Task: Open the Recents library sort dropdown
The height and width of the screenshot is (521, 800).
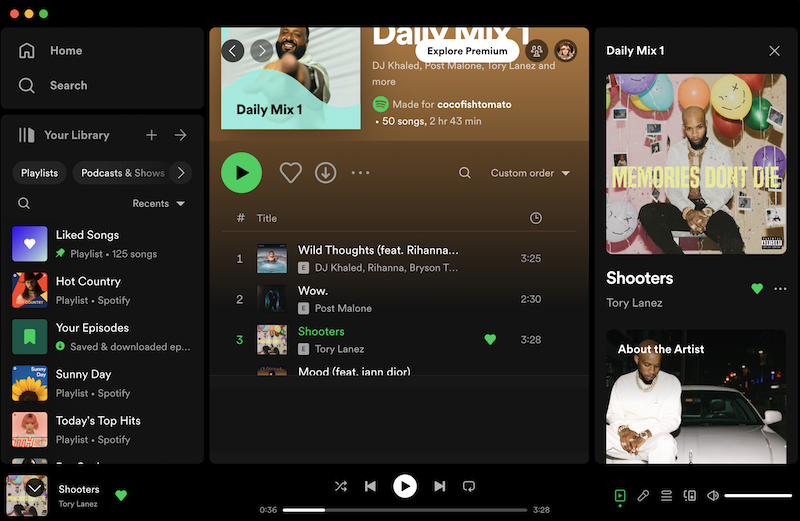Action: [159, 203]
